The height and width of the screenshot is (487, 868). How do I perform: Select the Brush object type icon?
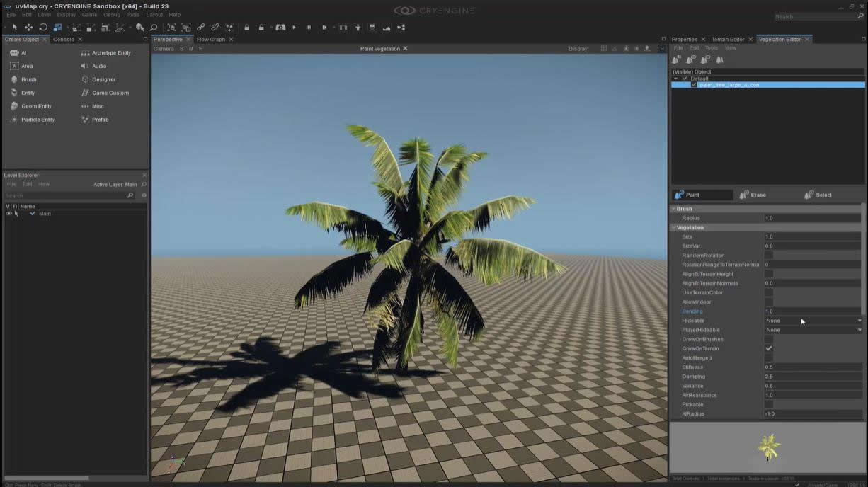pyautogui.click(x=14, y=79)
